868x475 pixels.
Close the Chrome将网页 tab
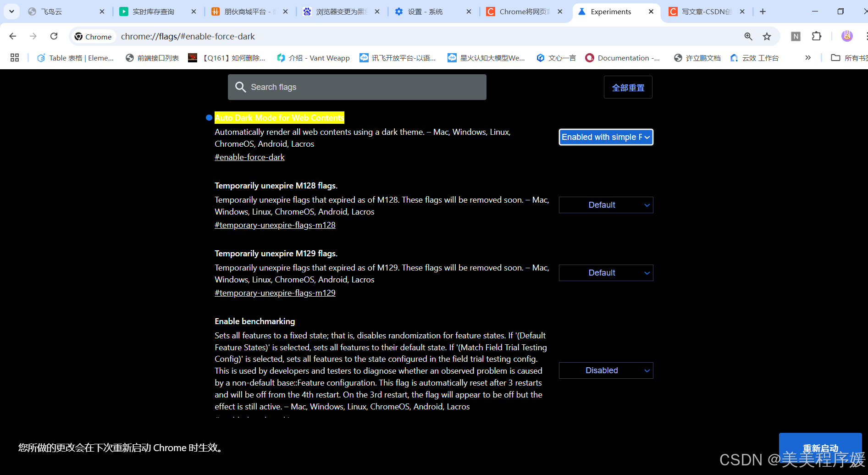tap(560, 11)
